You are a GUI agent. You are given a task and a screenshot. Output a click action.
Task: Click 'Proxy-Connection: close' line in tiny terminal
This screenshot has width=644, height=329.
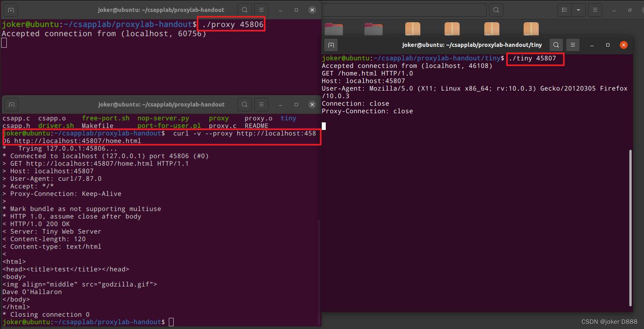point(367,111)
